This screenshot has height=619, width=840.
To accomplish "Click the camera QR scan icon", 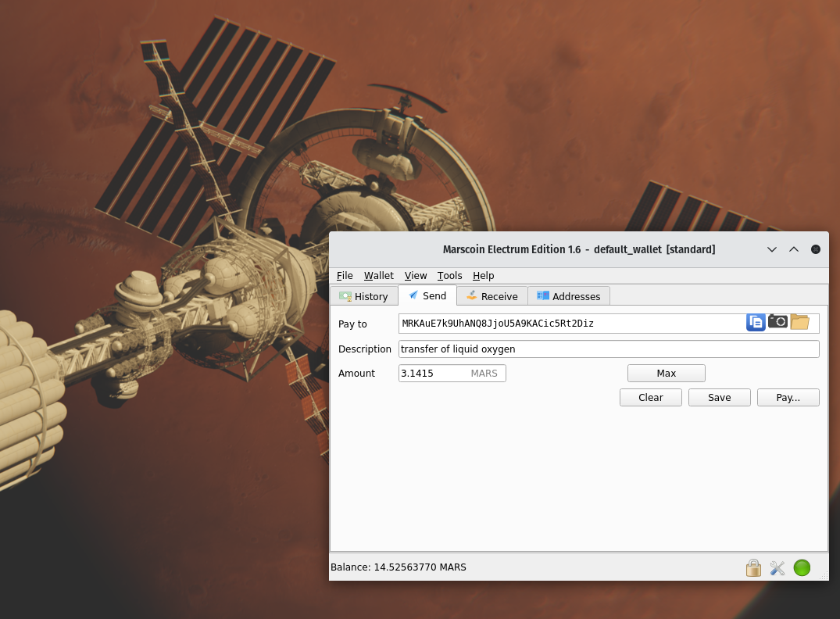I will (777, 321).
